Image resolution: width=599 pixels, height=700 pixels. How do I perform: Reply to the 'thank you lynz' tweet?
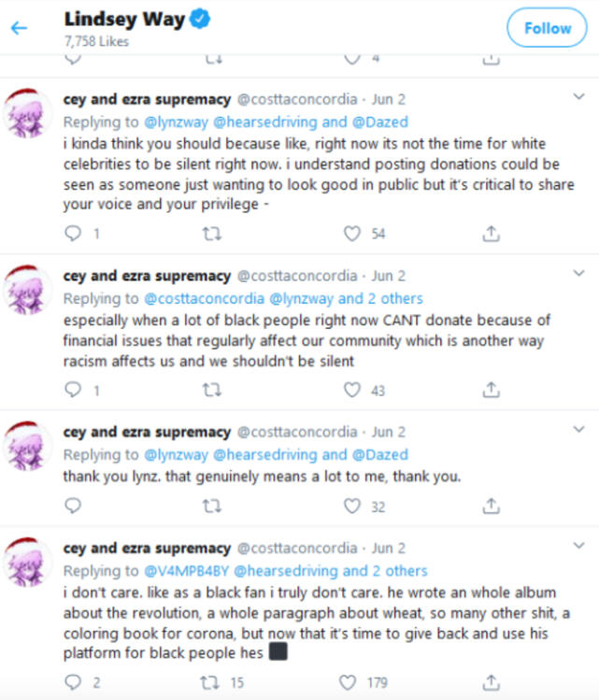click(x=74, y=506)
